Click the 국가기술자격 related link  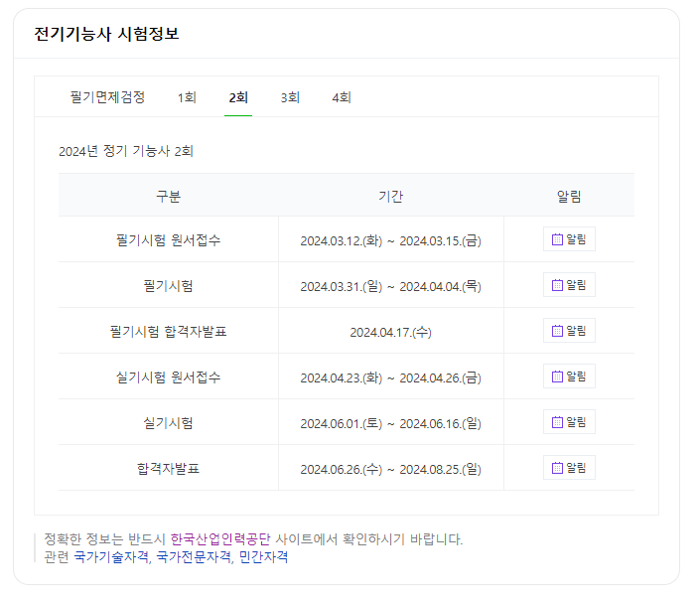[111, 557]
